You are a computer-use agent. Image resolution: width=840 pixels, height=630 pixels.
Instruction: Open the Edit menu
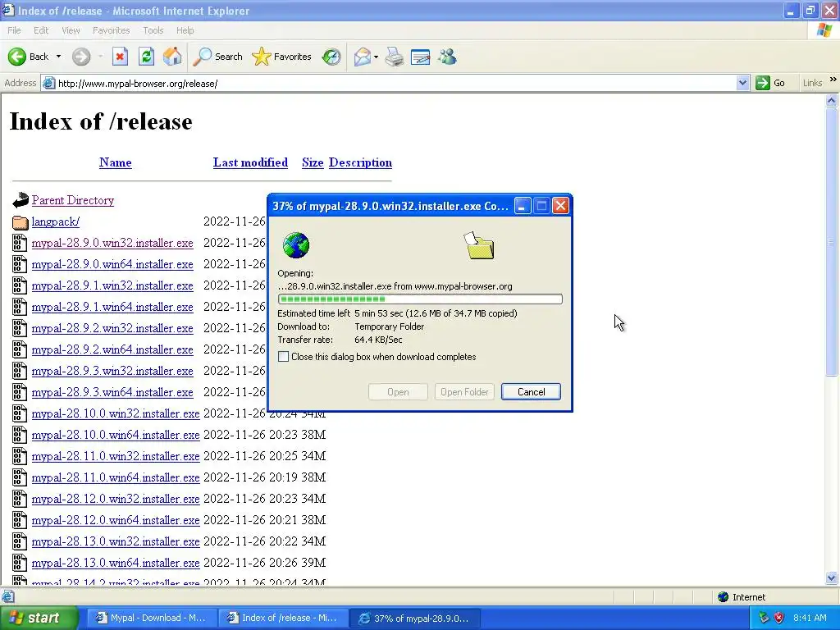41,30
